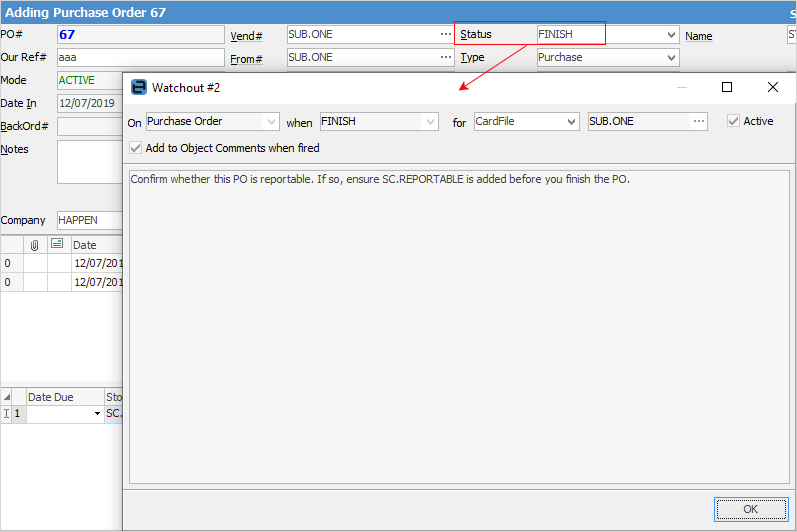Click the PO# field showing 67
The image size is (797, 532).
pyautogui.click(x=140, y=35)
